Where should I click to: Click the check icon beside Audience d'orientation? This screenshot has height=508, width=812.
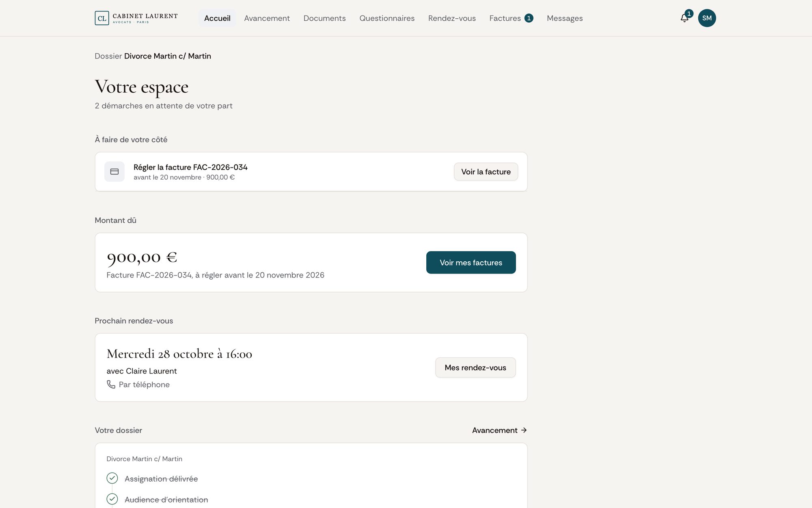click(112, 499)
